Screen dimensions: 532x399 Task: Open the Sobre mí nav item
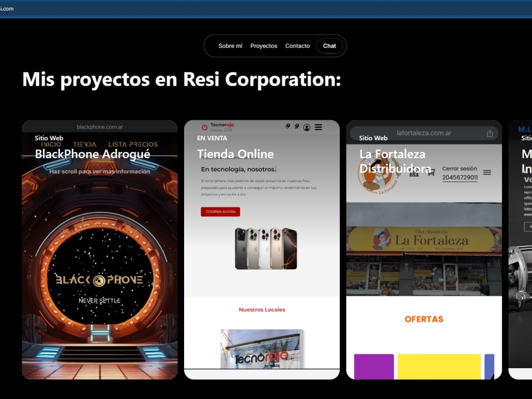230,46
